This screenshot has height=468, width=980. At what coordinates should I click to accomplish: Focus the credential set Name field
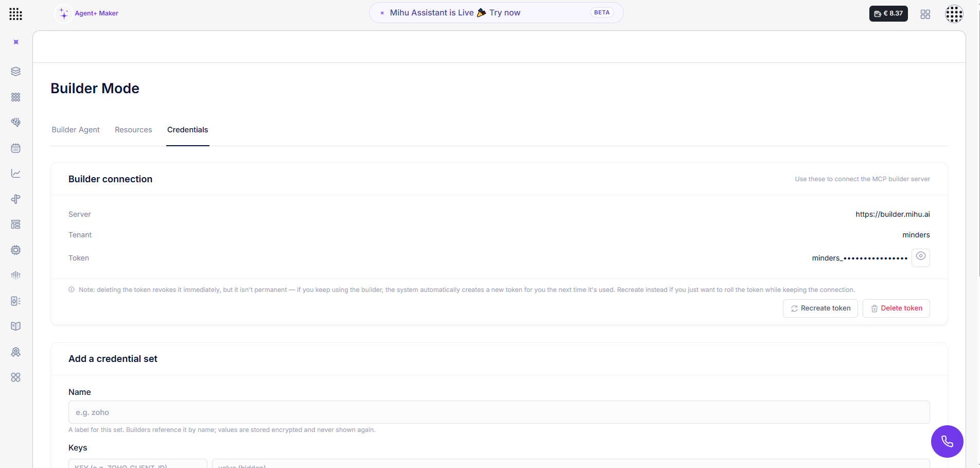coord(499,412)
